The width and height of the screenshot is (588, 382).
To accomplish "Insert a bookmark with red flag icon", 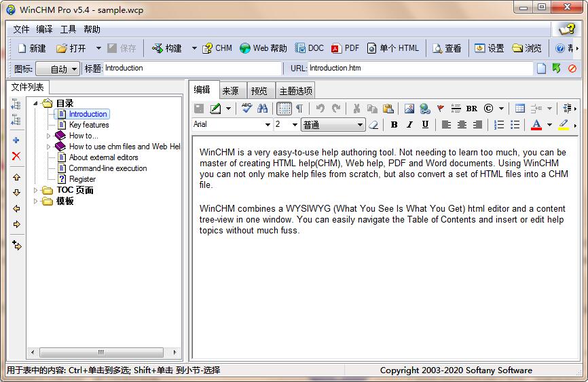I will click(x=440, y=109).
